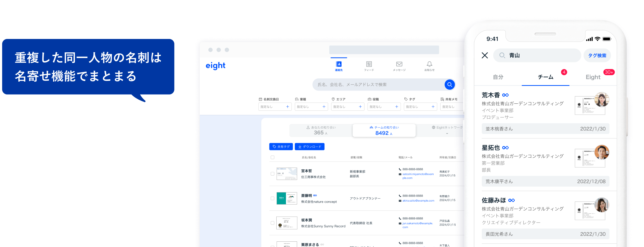Select the あなたの知り合い tab
This screenshot has height=247, width=644.
[x=321, y=130]
